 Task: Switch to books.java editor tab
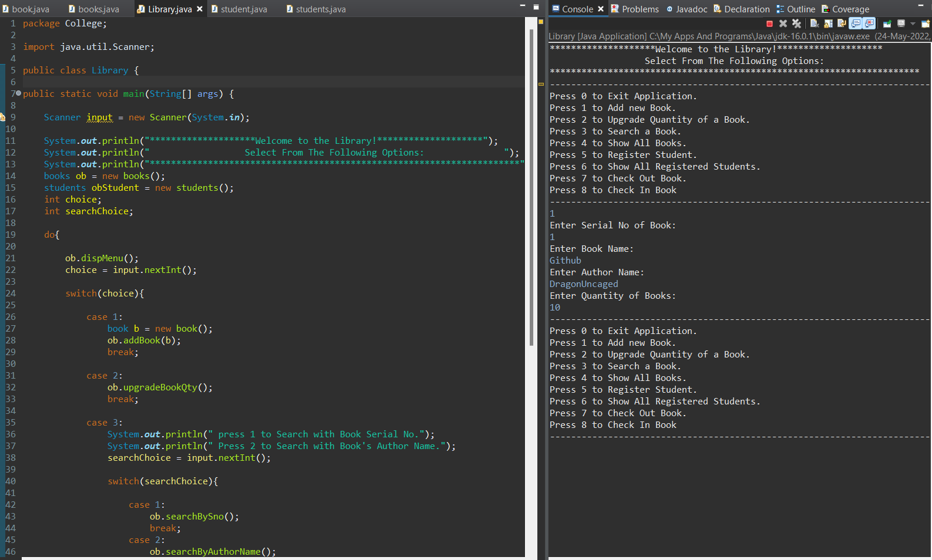(94, 9)
